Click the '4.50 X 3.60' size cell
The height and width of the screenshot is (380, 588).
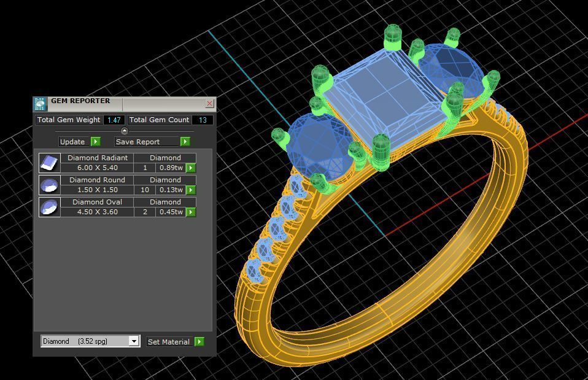[98, 212]
